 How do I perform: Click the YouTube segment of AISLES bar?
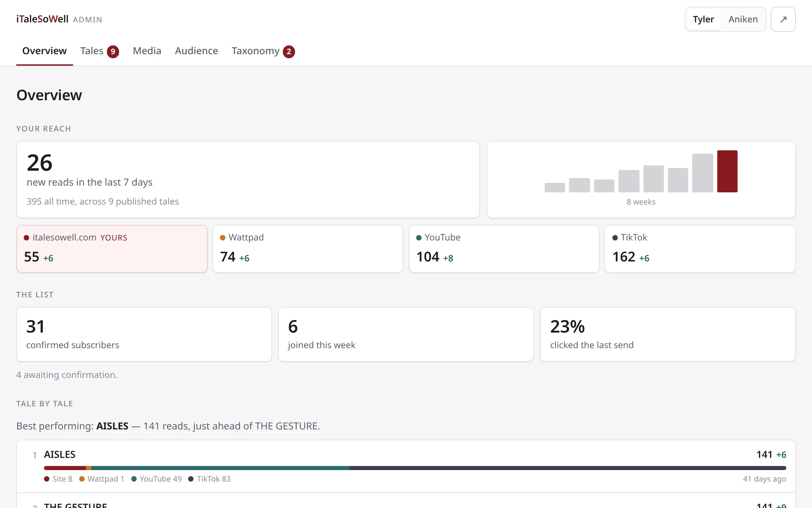point(220,468)
